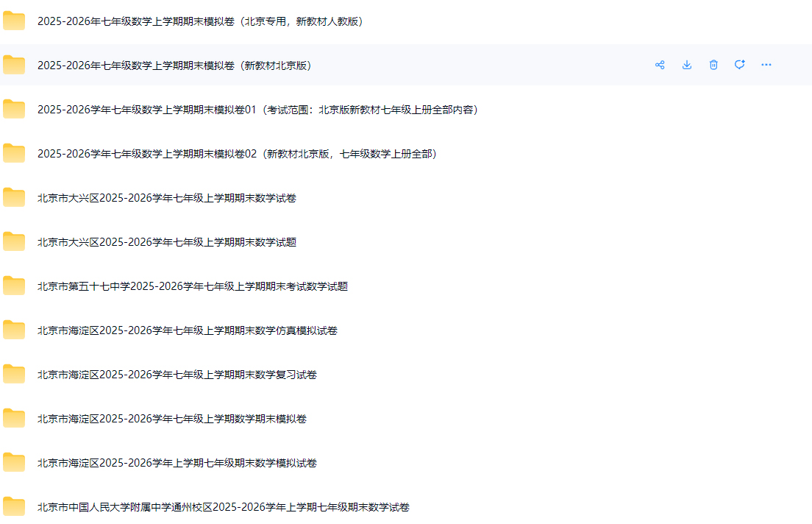Open 中国人民大学附属中学通州校区 期末数学试卷 folder name
The image size is (812, 524).
tap(224, 507)
